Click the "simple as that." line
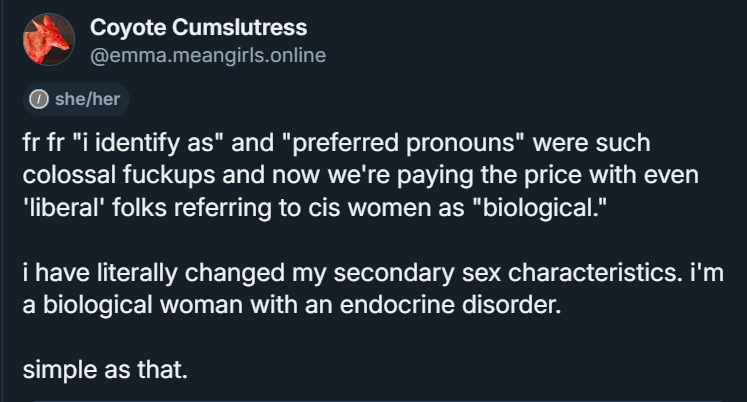The height and width of the screenshot is (402, 747). tap(105, 370)
